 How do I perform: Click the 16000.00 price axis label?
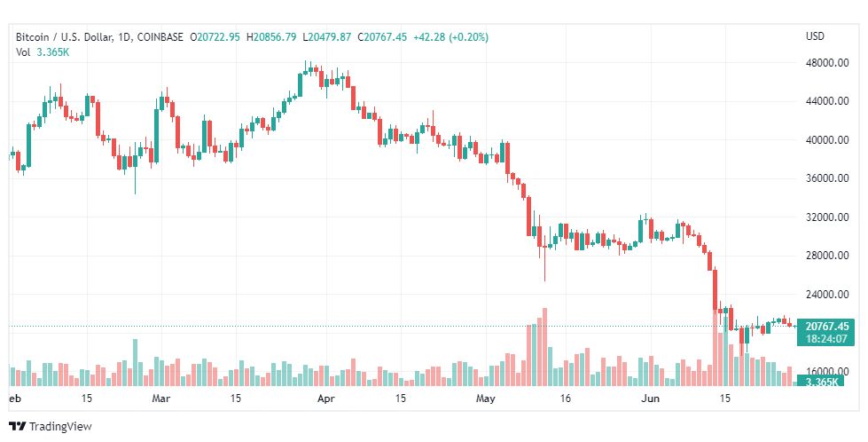[x=827, y=371]
